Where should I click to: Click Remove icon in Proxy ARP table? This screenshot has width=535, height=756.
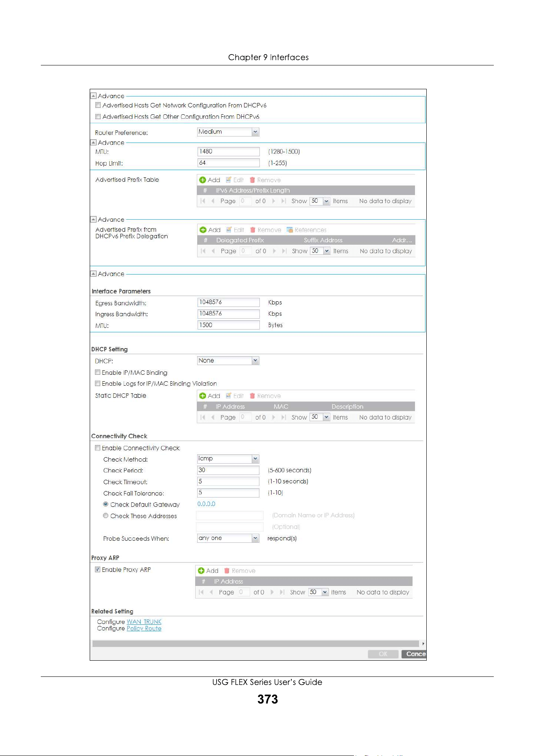pos(227,571)
